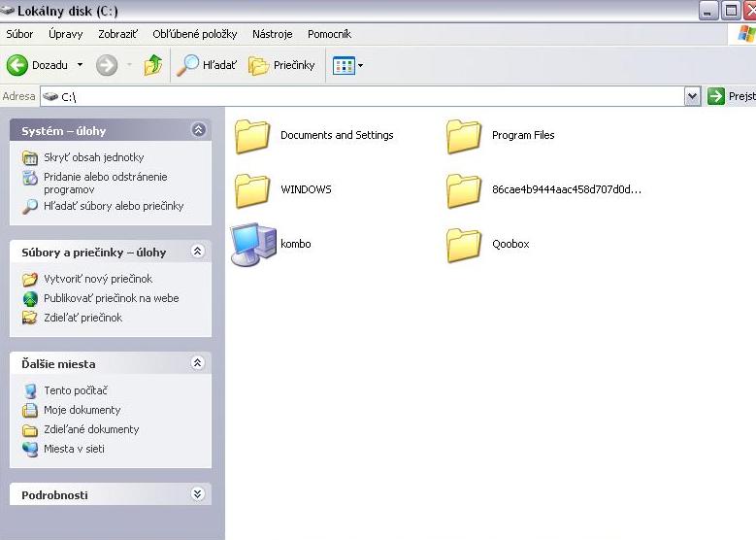The width and height of the screenshot is (756, 540).
Task: Click the drive icon in address bar
Action: (x=50, y=96)
